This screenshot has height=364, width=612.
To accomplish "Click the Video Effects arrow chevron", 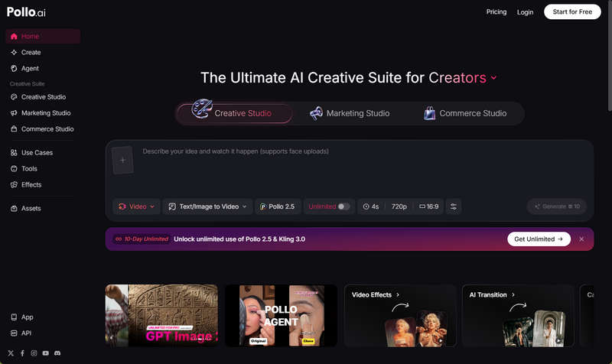I will coord(398,295).
